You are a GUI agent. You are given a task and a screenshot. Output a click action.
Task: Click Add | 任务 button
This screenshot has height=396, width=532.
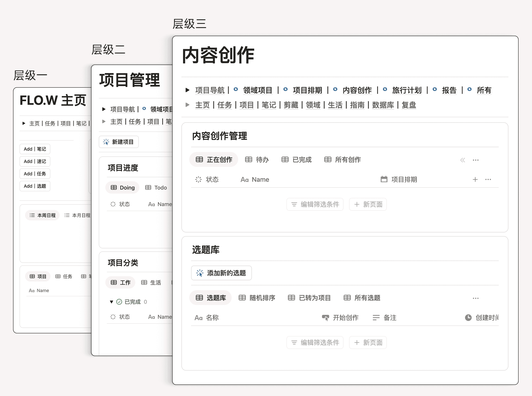point(35,174)
